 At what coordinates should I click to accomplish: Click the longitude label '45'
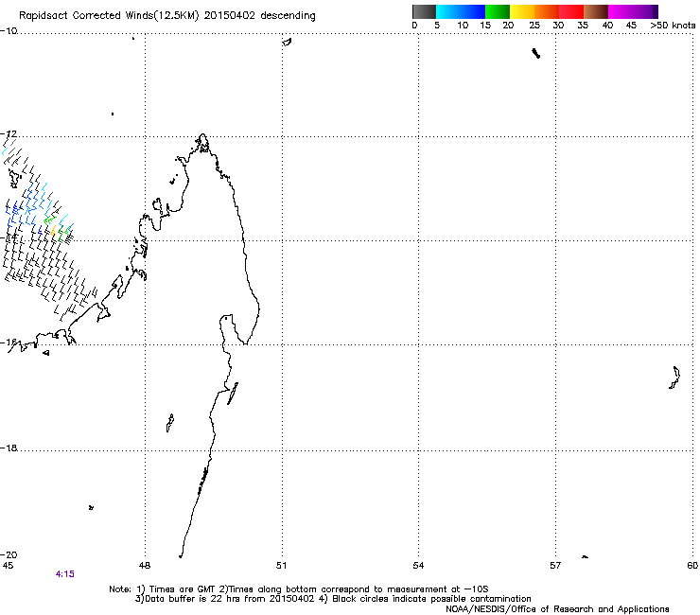(8, 566)
